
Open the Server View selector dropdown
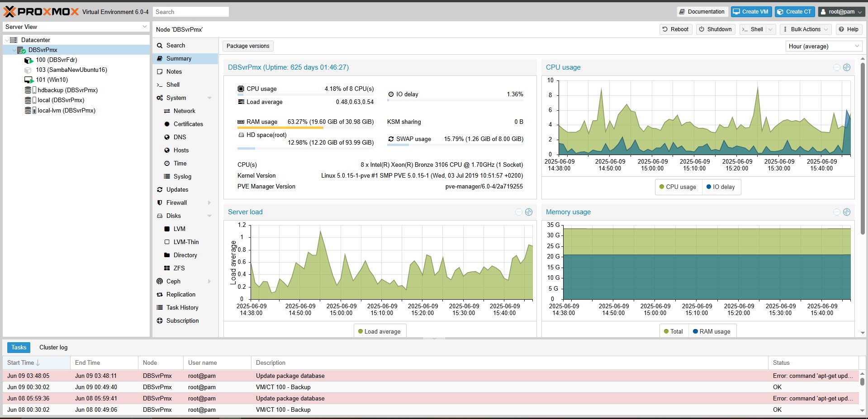pyautogui.click(x=76, y=27)
